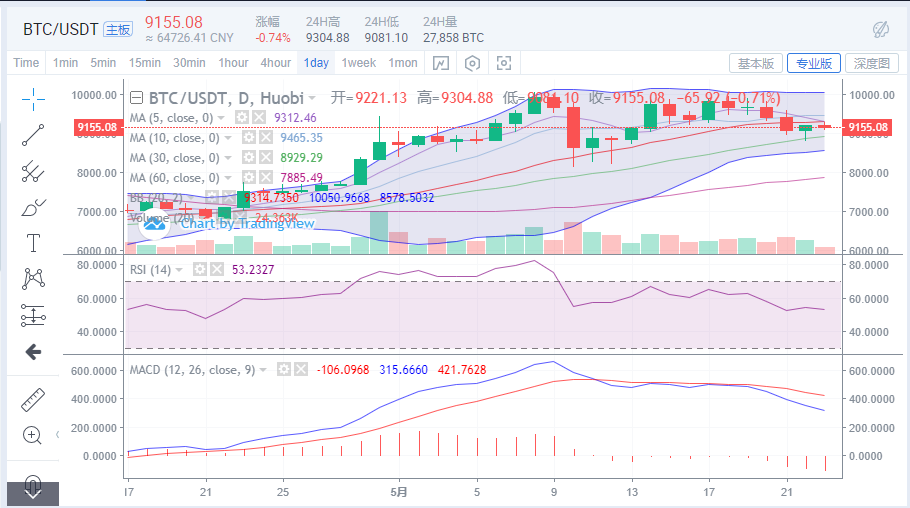Click the 深度图 depth chart button
This screenshot has width=910, height=508.
point(872,63)
